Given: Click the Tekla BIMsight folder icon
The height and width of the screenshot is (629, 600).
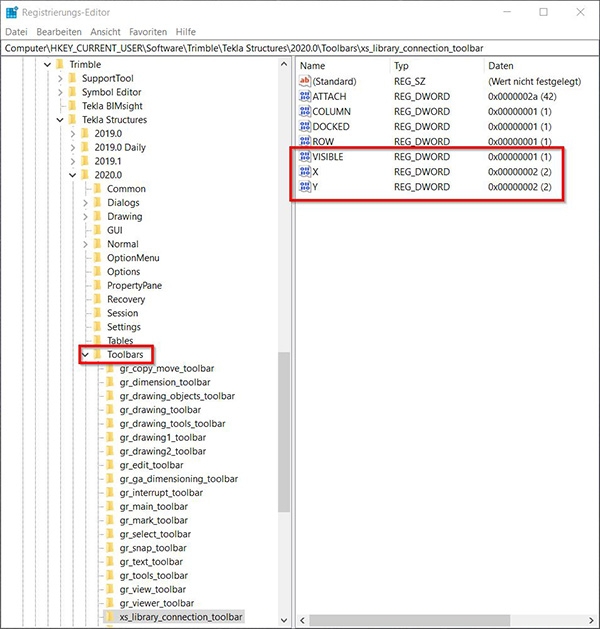Looking at the screenshot, I should pyautogui.click(x=73, y=106).
